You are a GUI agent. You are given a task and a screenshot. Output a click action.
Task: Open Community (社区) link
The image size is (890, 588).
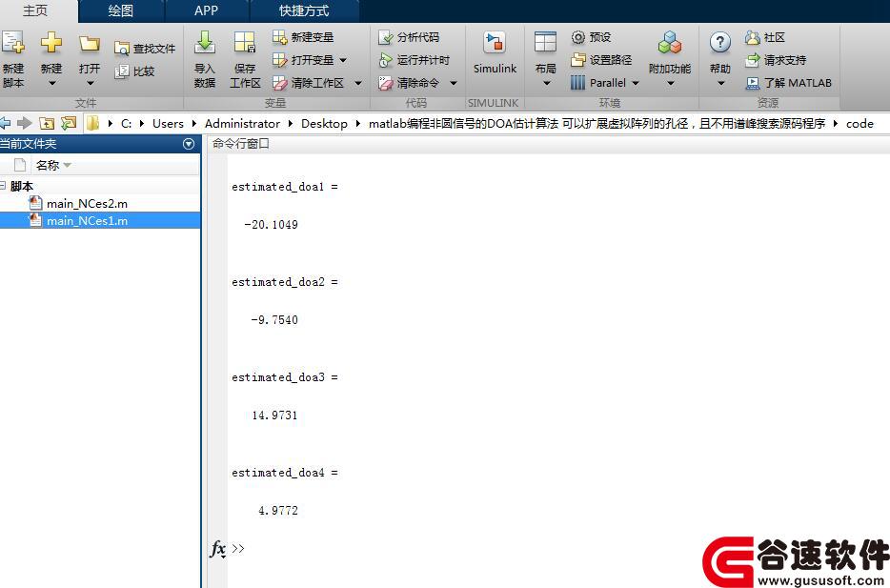point(765,37)
